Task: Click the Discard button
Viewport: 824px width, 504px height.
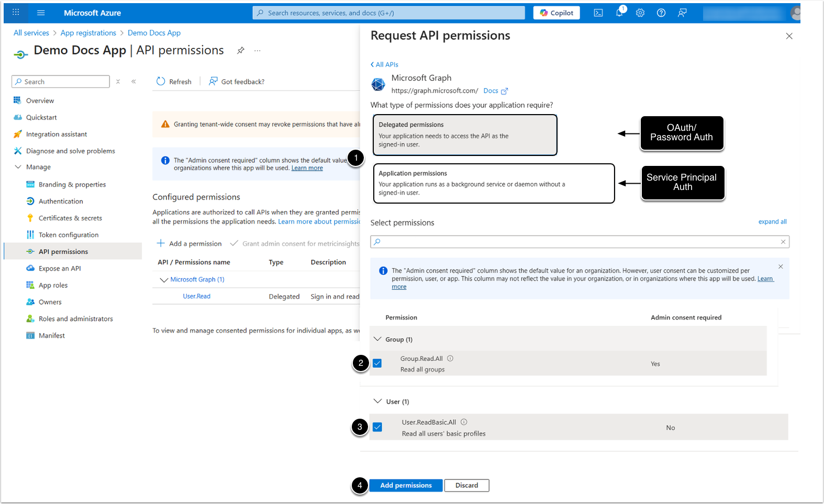Action: (466, 485)
